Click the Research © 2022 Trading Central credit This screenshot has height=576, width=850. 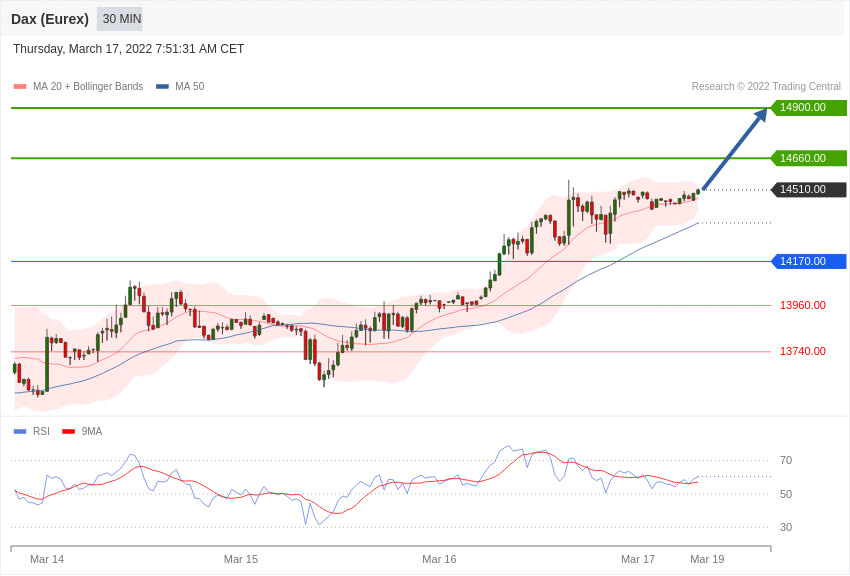(x=766, y=86)
